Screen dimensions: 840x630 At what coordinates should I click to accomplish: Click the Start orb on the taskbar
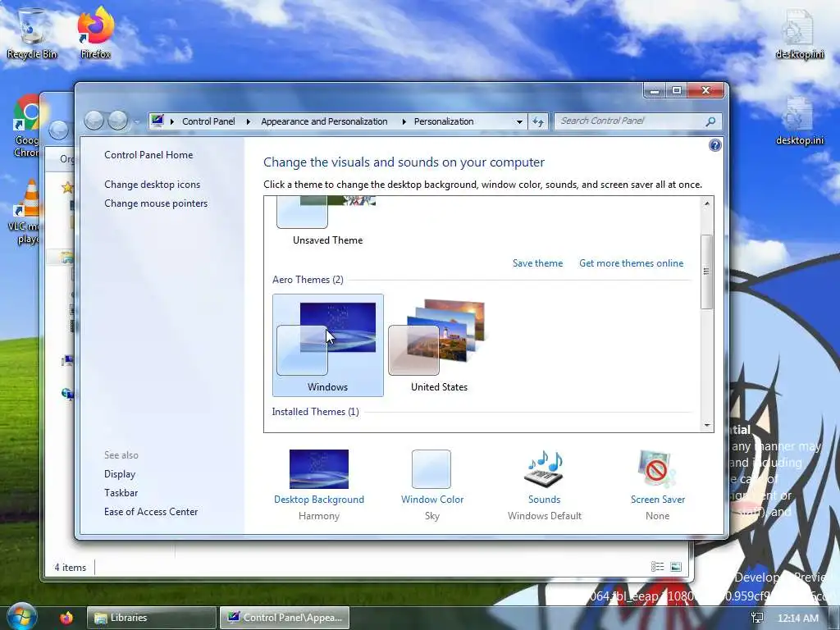click(21, 616)
